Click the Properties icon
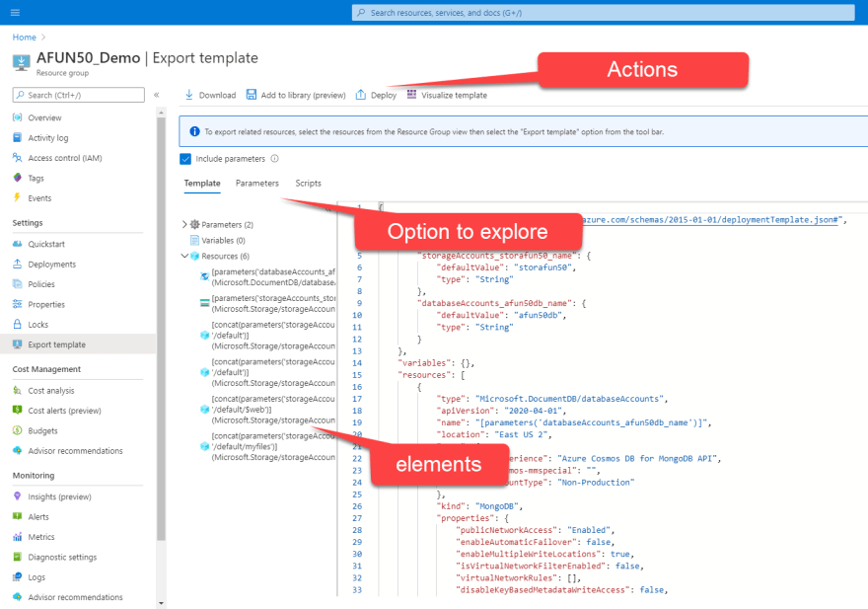Image resolution: width=868 pixels, height=609 pixels. click(x=17, y=304)
